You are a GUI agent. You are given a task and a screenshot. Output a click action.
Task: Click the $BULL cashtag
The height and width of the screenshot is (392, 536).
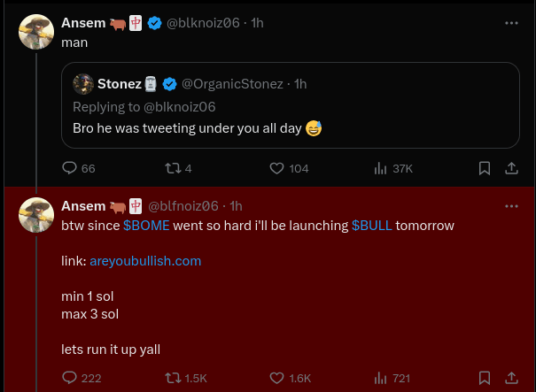tap(371, 226)
